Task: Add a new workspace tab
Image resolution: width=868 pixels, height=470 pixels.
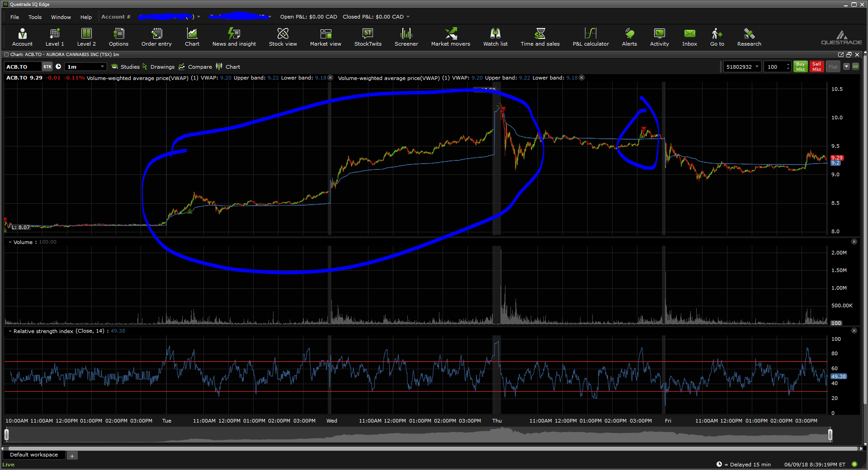Action: coord(72,456)
